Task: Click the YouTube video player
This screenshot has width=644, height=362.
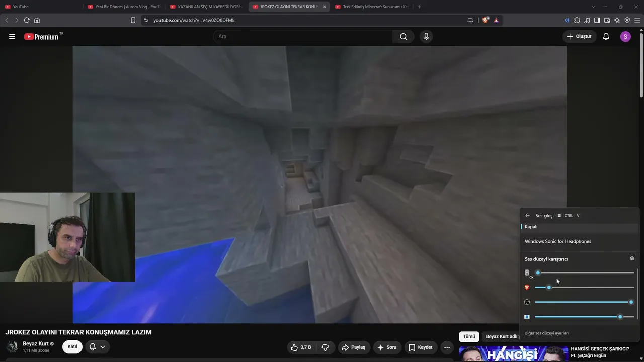Action: click(x=319, y=185)
